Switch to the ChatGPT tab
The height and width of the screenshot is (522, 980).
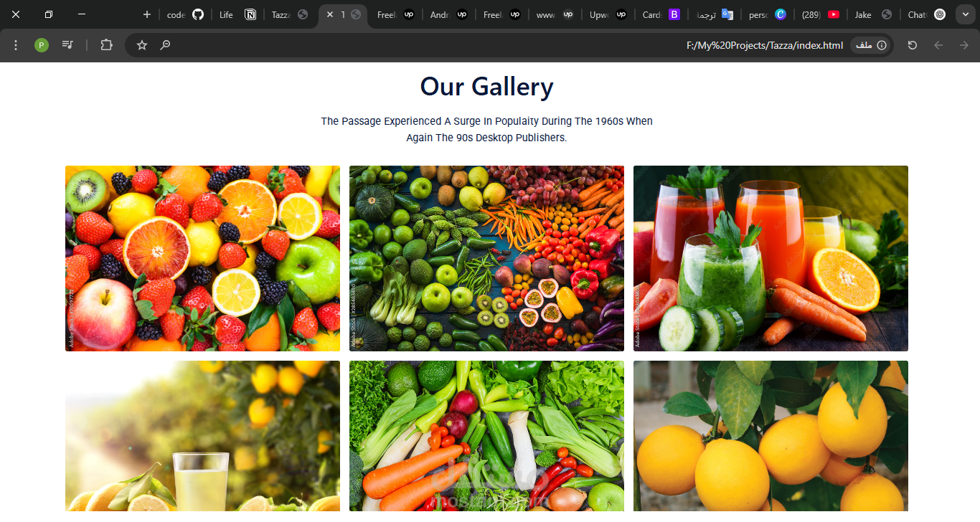(926, 14)
